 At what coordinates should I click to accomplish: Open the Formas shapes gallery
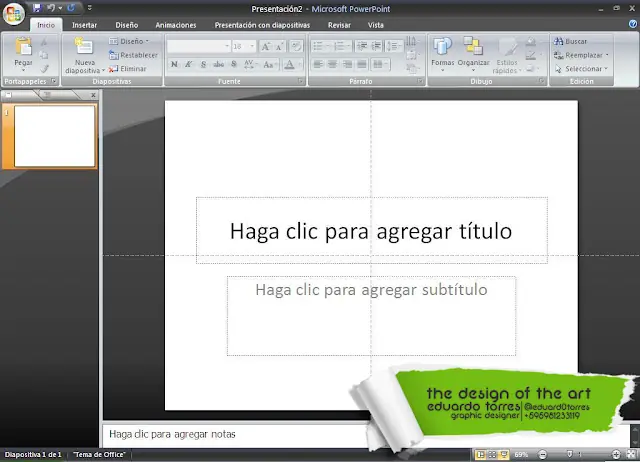point(442,47)
